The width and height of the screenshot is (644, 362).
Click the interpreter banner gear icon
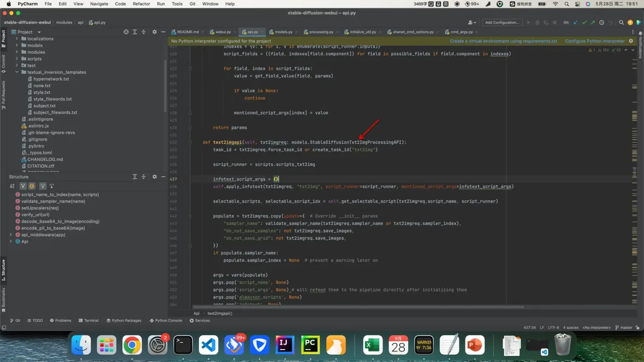[x=631, y=41]
